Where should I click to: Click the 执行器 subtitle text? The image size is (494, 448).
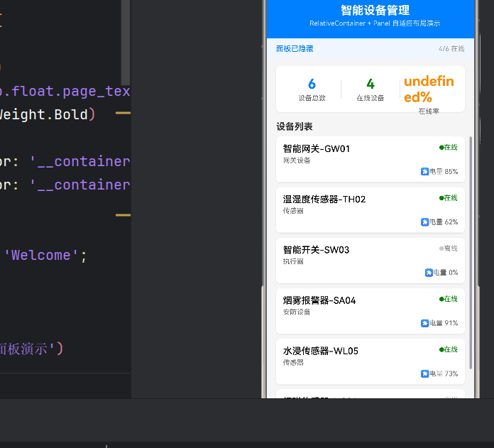293,261
